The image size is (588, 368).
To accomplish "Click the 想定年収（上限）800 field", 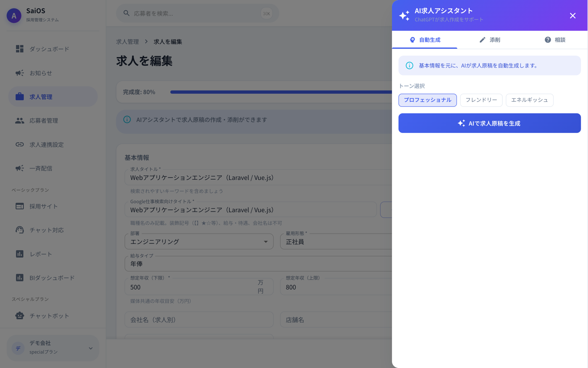I will tap(336, 287).
